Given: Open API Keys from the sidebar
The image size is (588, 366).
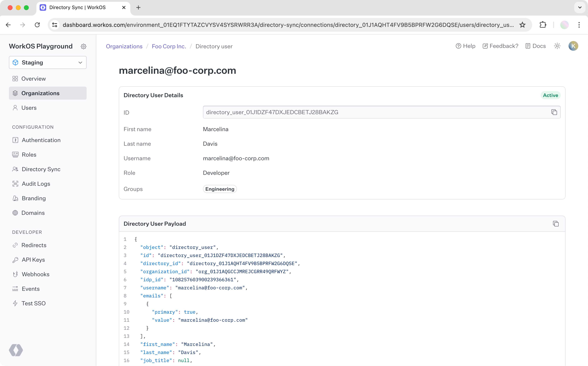Looking at the screenshot, I should (33, 260).
